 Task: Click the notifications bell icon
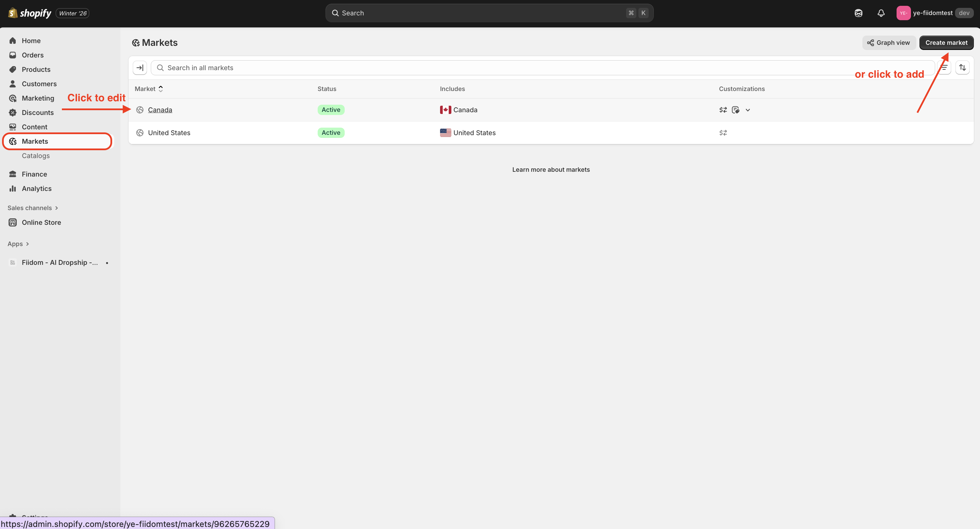881,13
